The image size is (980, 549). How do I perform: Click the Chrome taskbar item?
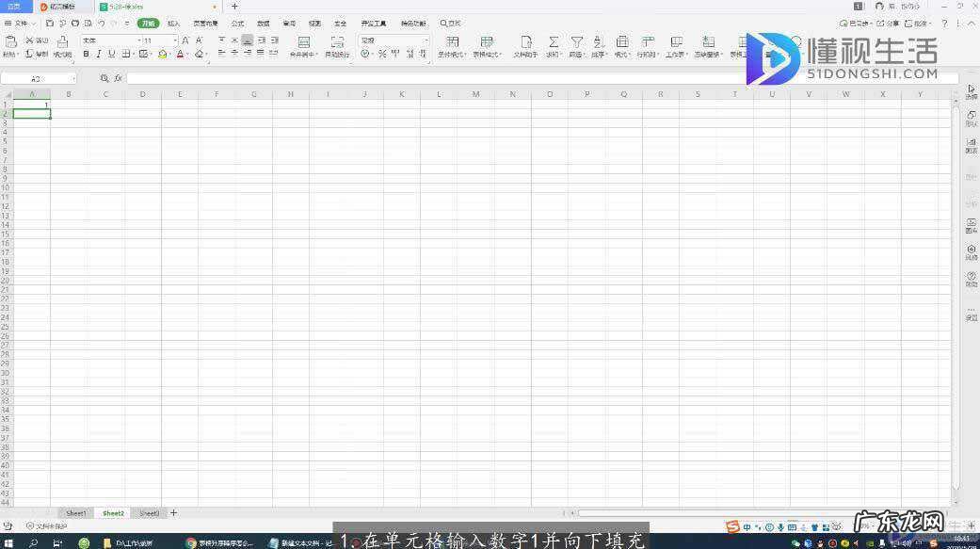click(x=220, y=542)
